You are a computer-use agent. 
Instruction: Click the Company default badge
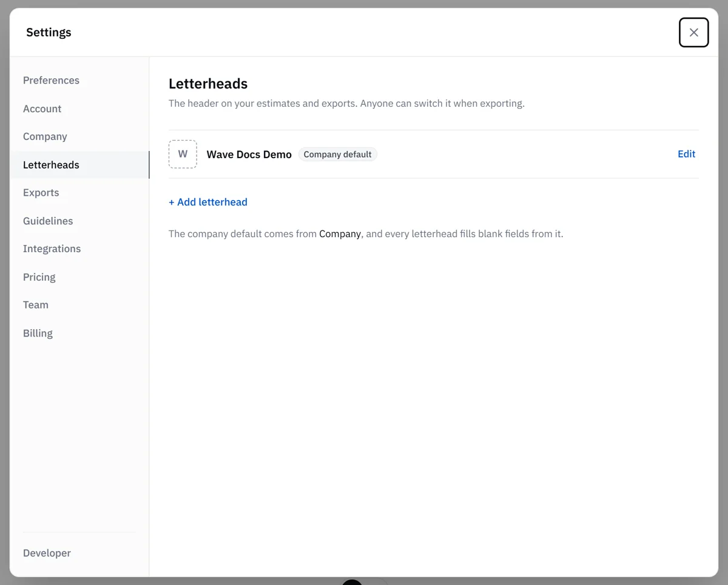pyautogui.click(x=337, y=155)
